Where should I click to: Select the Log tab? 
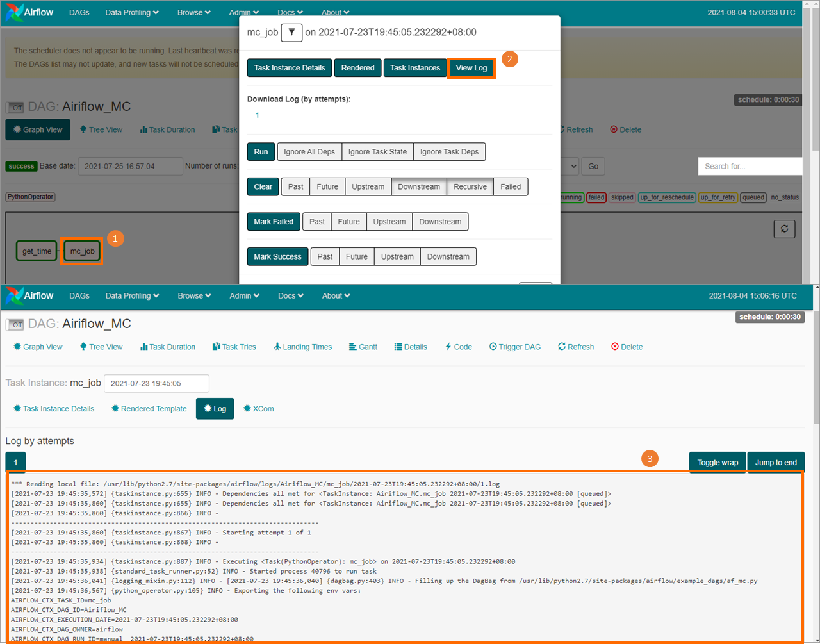[215, 409]
